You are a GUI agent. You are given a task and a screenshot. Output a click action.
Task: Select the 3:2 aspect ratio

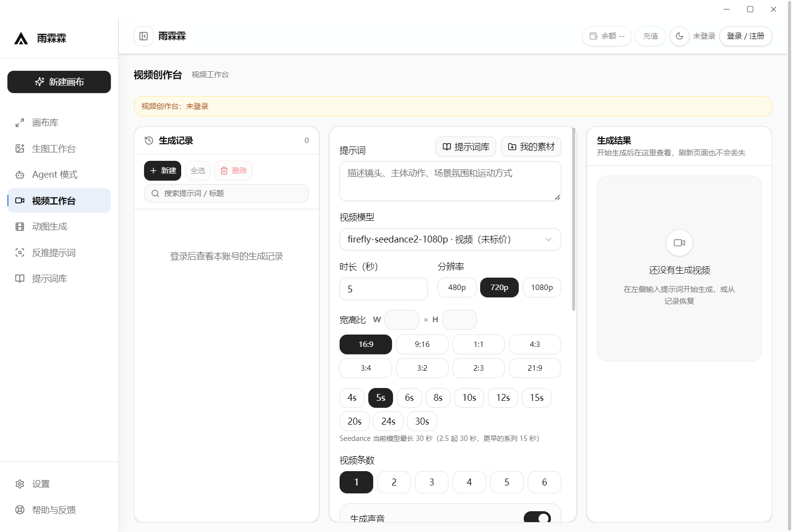click(x=422, y=368)
